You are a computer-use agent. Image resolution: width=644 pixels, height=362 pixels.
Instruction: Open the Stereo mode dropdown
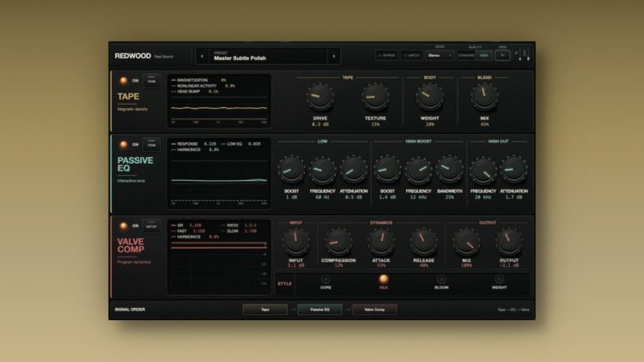click(440, 56)
